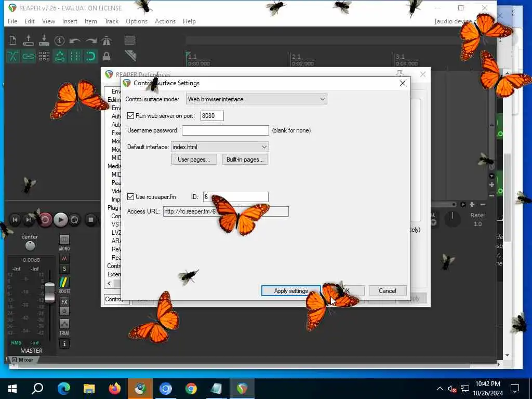Screen dimensions: 532x399
Task: Click the master pan knob labeled center
Action: point(30,246)
